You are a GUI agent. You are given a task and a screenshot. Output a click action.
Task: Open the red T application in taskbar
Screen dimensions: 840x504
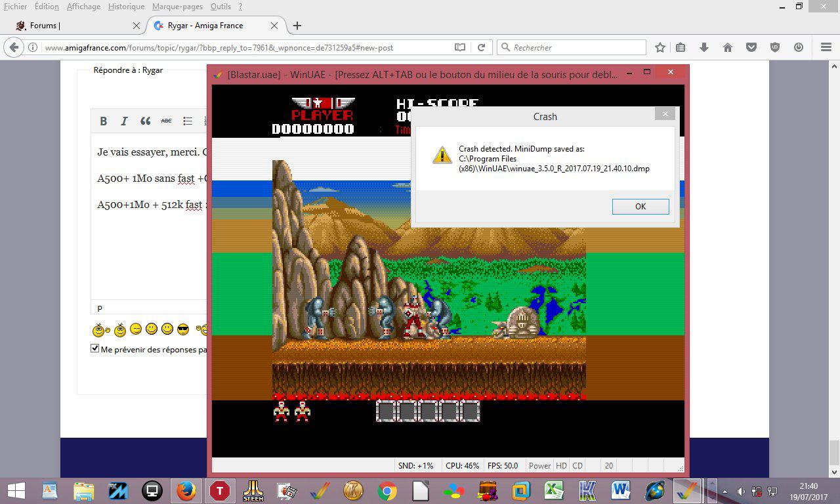(x=220, y=491)
